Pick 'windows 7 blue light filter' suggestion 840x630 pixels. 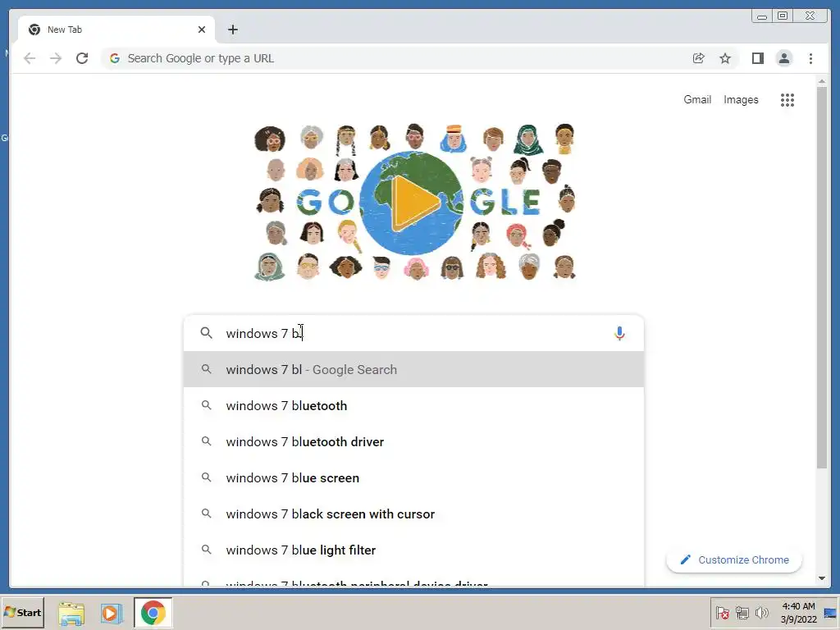(413, 550)
